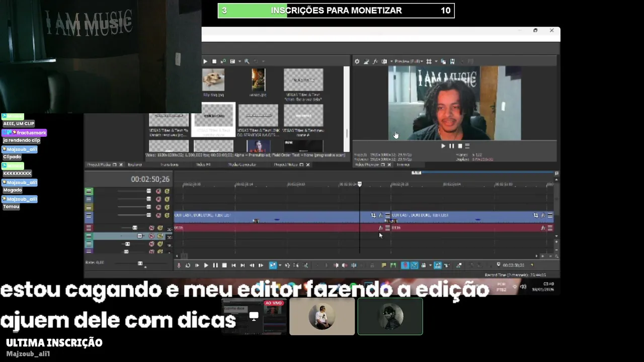644x362 pixels.
Task: Open Video Preview properties gear
Action: point(357,61)
